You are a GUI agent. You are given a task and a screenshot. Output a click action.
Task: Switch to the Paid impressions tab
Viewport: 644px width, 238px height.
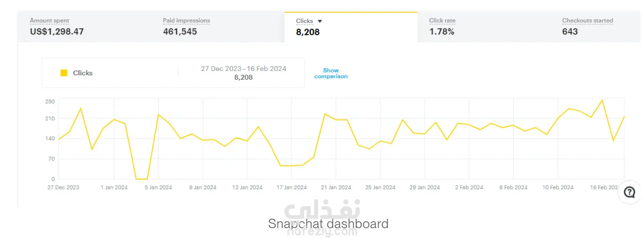pos(186,21)
